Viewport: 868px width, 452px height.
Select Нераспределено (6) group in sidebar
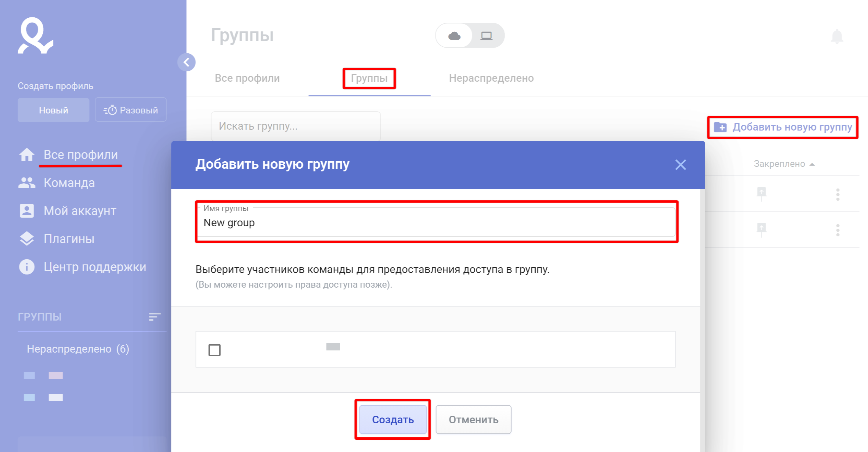pos(78,349)
